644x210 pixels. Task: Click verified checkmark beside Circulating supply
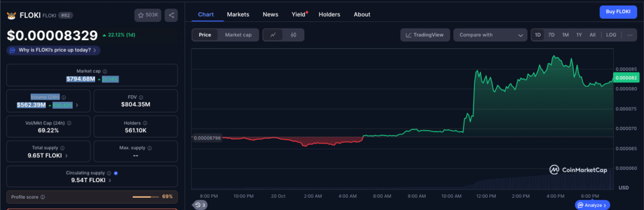click(116, 173)
